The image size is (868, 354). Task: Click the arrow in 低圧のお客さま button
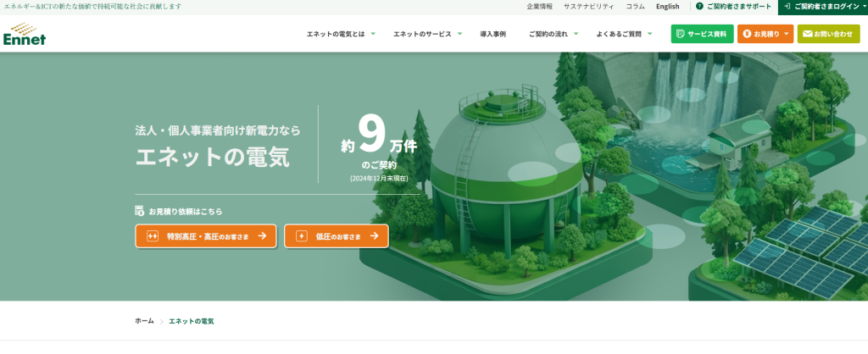tap(374, 235)
